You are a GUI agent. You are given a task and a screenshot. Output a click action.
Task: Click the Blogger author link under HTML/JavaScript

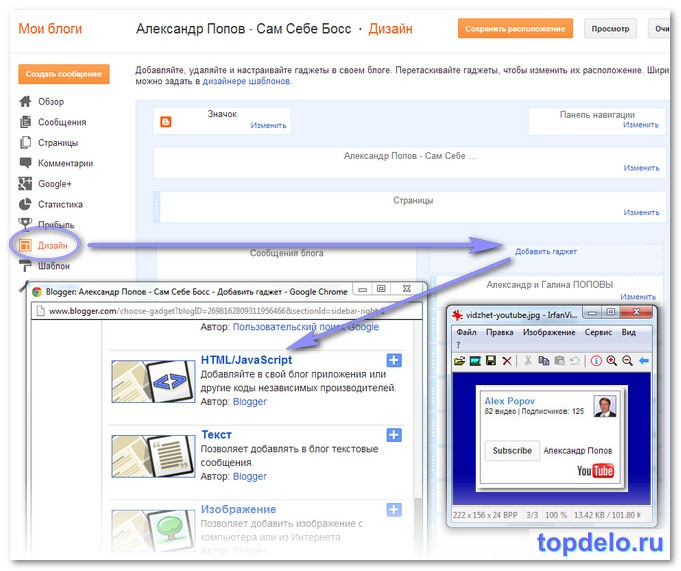[250, 402]
